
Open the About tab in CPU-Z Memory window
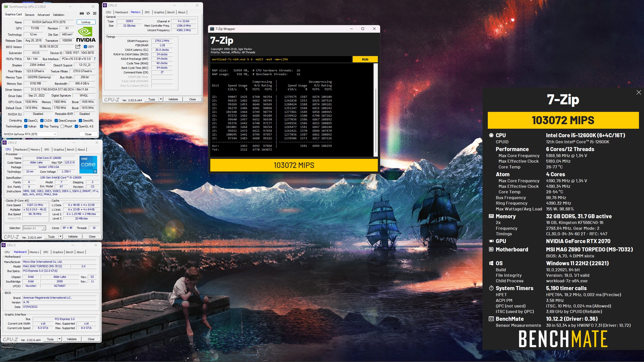click(182, 12)
